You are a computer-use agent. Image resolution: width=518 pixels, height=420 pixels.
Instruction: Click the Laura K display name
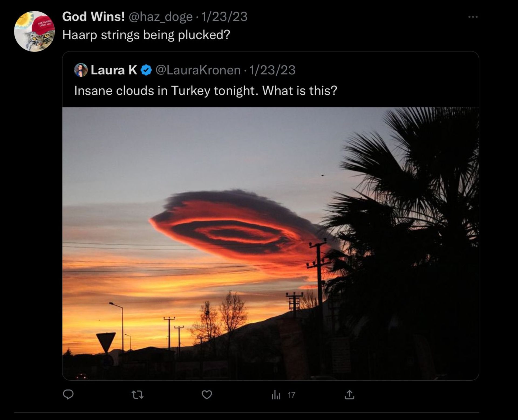point(114,70)
